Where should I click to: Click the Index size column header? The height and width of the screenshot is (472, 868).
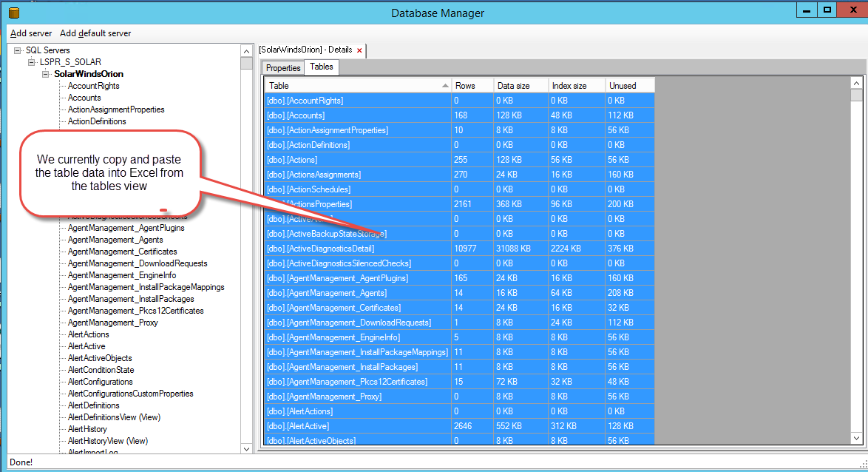[x=576, y=85]
